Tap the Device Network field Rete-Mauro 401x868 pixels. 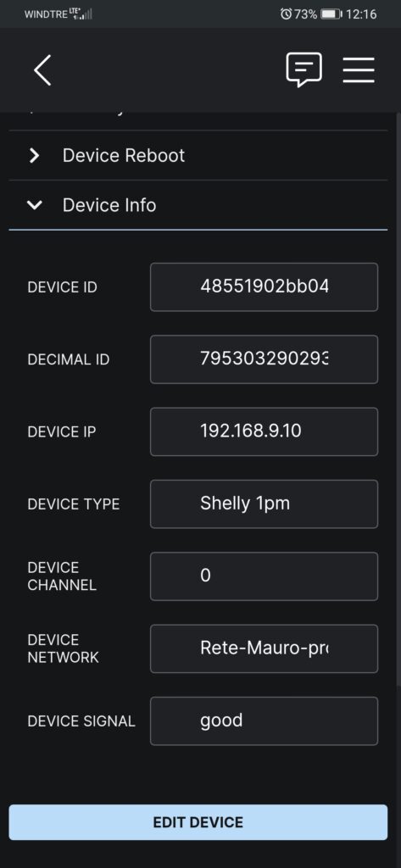point(265,648)
